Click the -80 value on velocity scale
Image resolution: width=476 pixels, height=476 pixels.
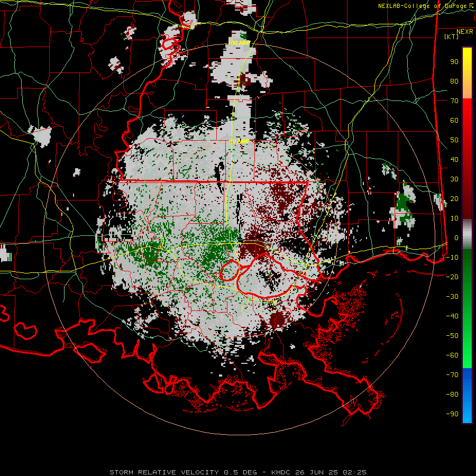click(x=452, y=395)
